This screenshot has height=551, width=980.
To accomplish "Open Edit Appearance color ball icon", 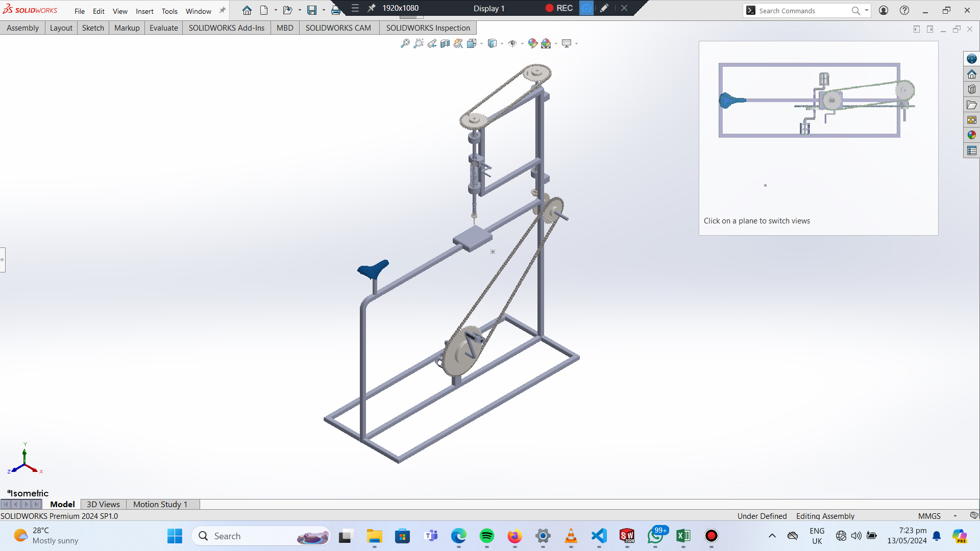I will (x=532, y=43).
